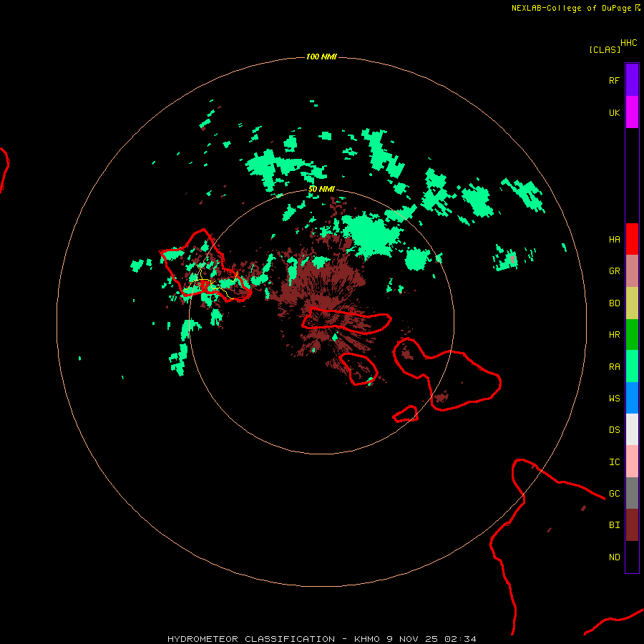Click the RF legend label

click(614, 80)
